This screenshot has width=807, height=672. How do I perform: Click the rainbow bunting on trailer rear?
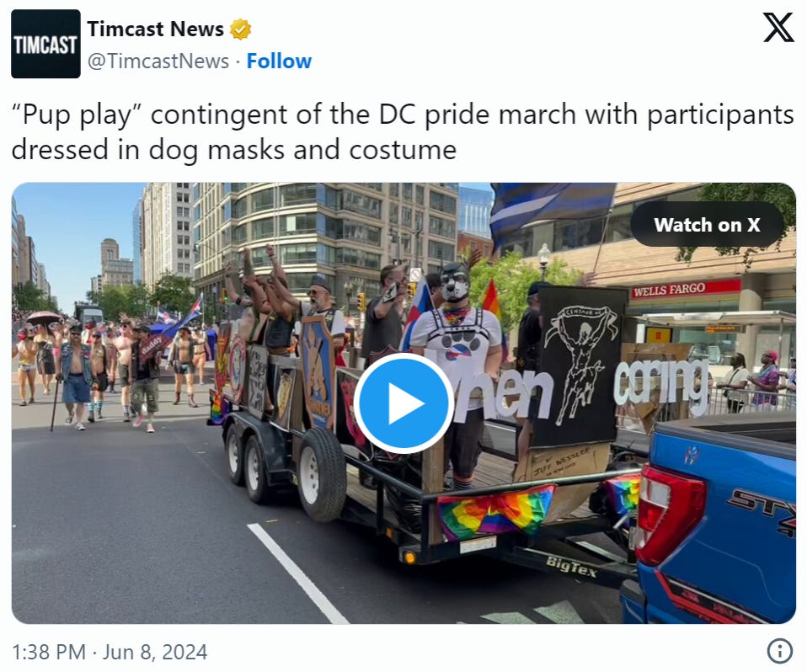click(x=494, y=511)
